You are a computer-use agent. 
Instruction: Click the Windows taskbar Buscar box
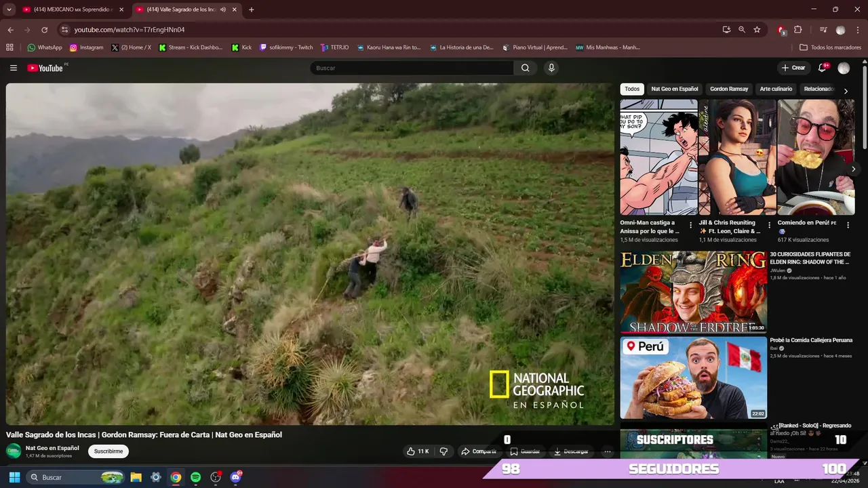pyautogui.click(x=75, y=477)
